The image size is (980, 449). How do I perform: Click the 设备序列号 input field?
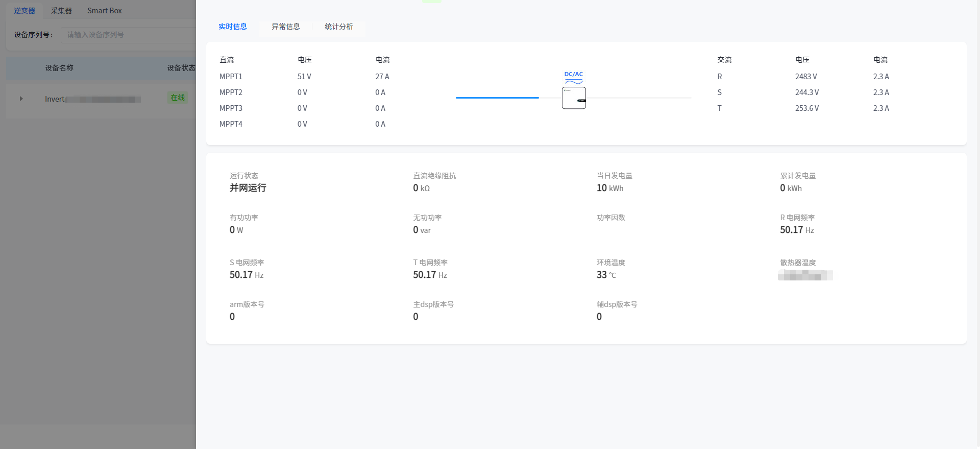tap(128, 35)
